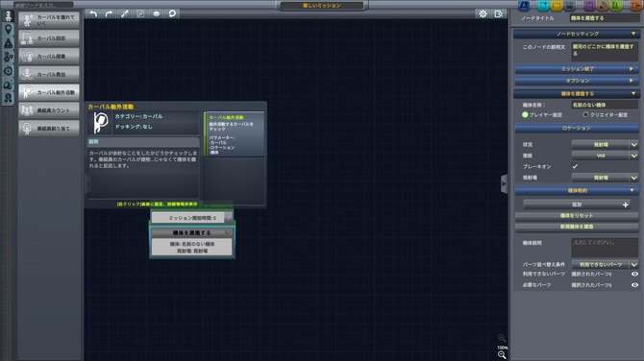Click the redo arrow in canvas toolbar

[109, 13]
